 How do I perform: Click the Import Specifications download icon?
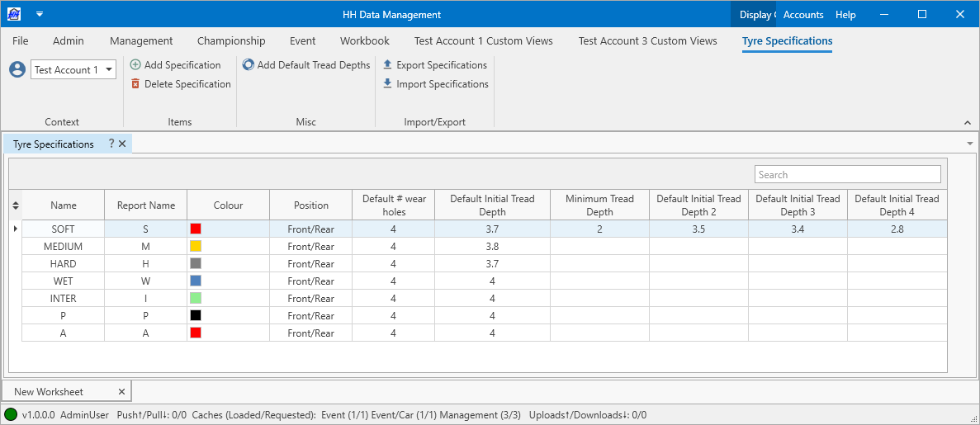coord(387,84)
